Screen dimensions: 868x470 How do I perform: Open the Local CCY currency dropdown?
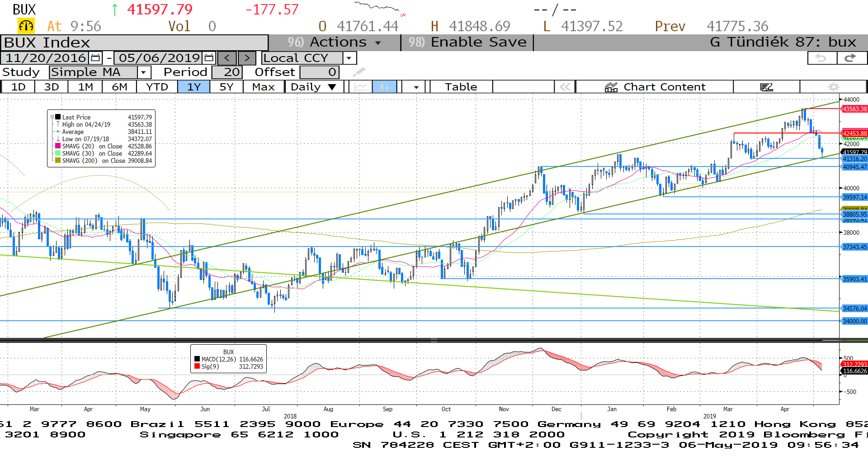tap(349, 58)
